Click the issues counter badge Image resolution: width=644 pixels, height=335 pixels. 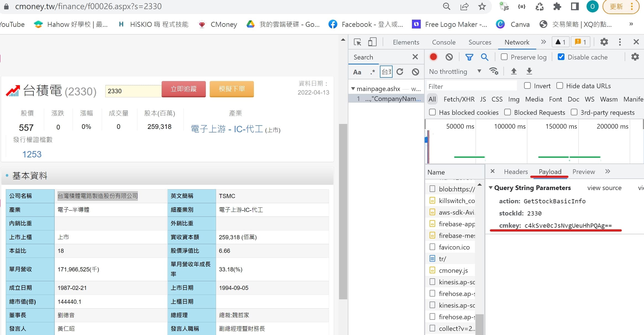580,42
